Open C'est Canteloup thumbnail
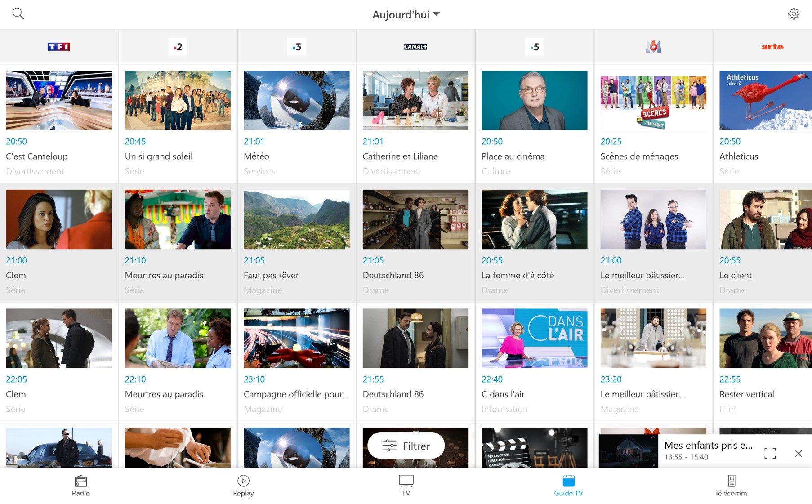The width and height of the screenshot is (812, 504). point(59,100)
